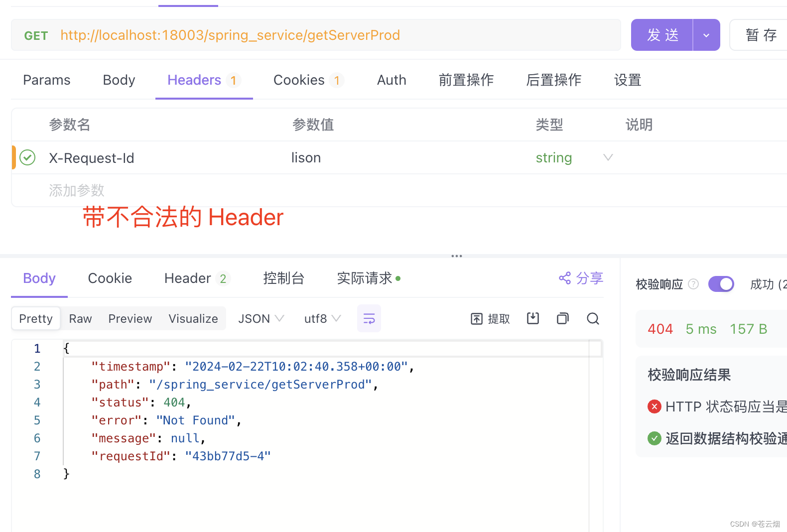The height and width of the screenshot is (532, 787).
Task: Click the "timestamp" key in JSON
Action: (131, 367)
